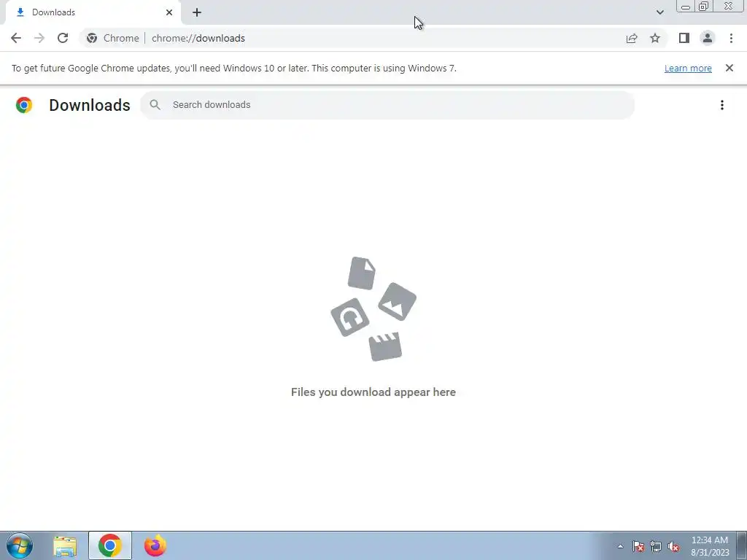Go back using the browser back arrow
Image resolution: width=747 pixels, height=560 pixels.
coord(16,38)
